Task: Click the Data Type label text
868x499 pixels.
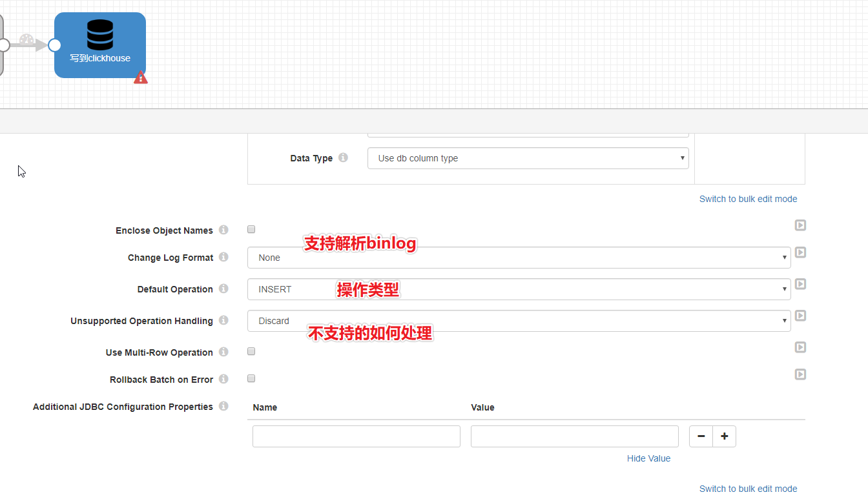Action: coord(311,158)
